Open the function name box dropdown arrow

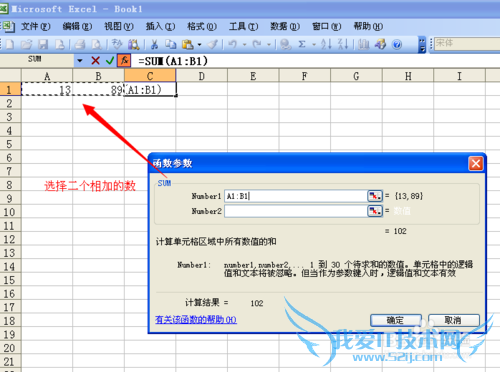pos(80,61)
